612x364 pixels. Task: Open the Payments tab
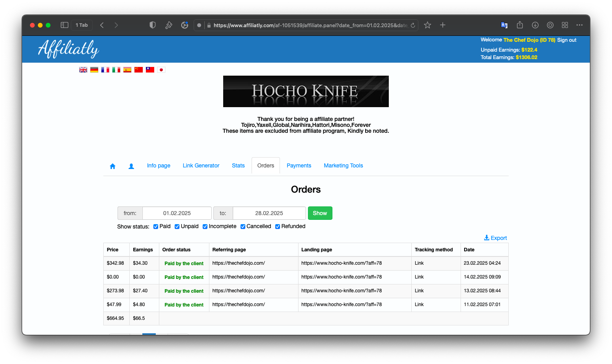[299, 165]
